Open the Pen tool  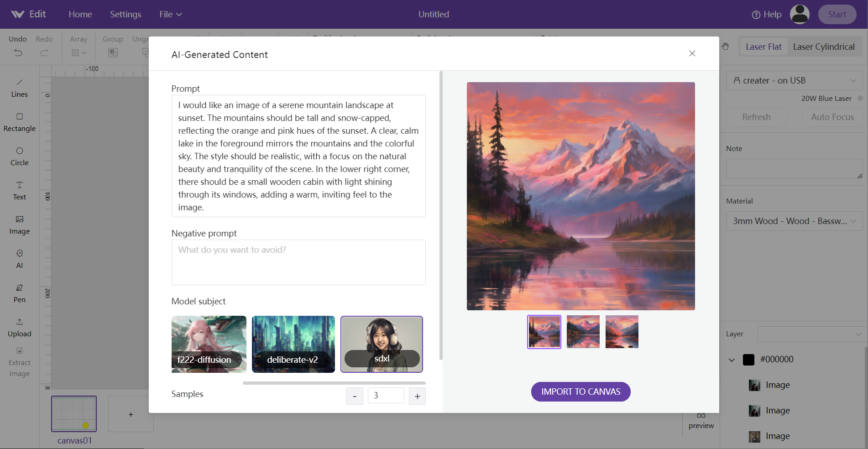(x=19, y=292)
